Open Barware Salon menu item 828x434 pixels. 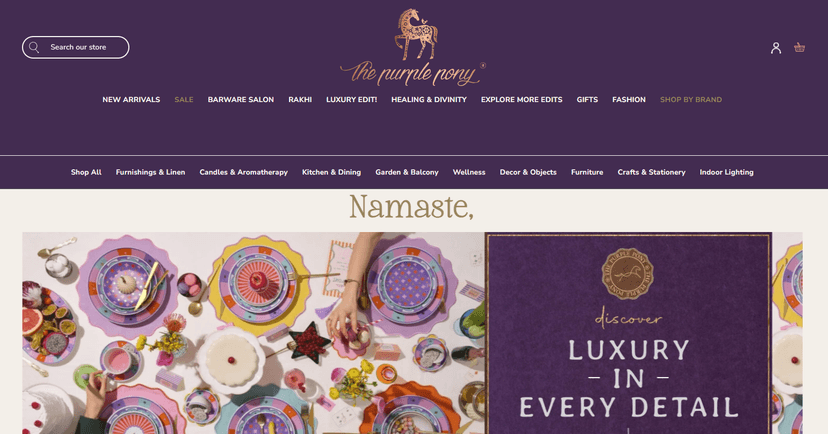241,99
